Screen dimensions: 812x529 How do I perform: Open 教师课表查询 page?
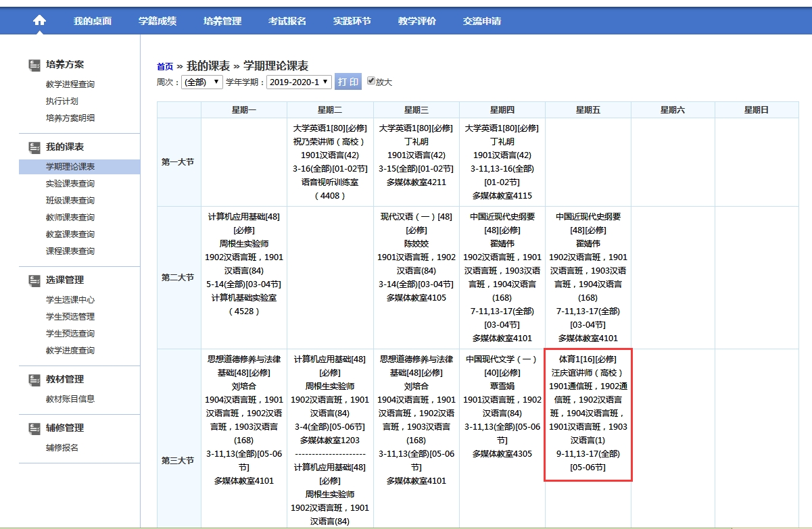tap(70, 218)
